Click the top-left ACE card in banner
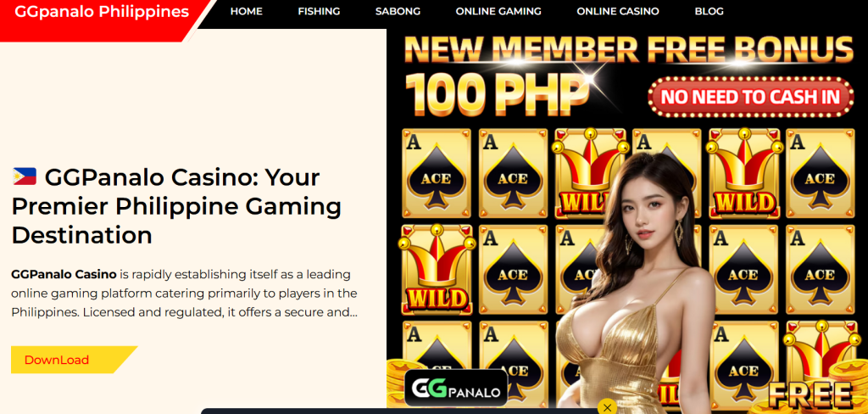The image size is (868, 414). click(437, 173)
